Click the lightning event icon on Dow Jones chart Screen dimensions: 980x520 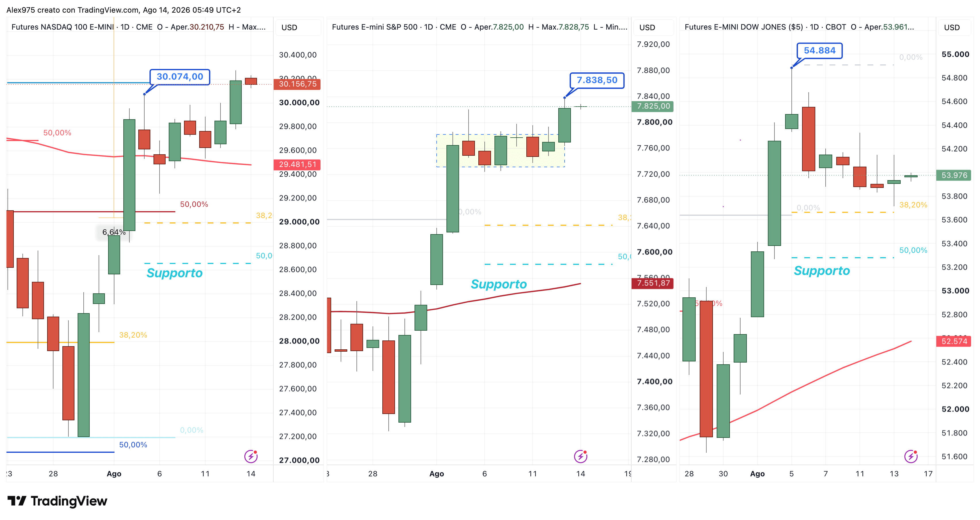pos(911,456)
